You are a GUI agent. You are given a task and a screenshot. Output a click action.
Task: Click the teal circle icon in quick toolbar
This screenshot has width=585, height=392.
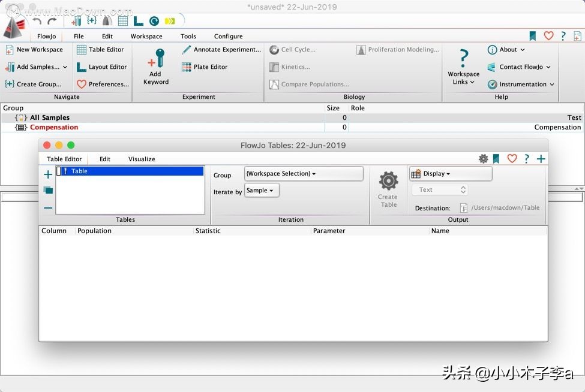(x=154, y=21)
